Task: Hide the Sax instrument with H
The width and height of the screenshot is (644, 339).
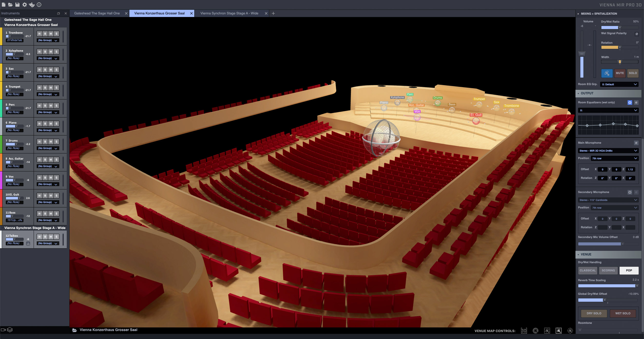Action: (x=39, y=70)
